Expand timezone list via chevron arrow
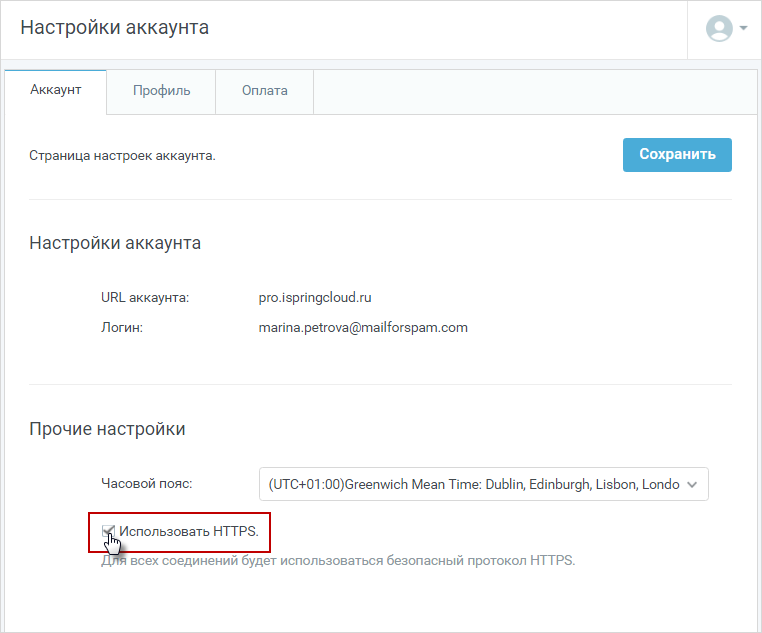Image resolution: width=762 pixels, height=633 pixels. click(x=692, y=484)
